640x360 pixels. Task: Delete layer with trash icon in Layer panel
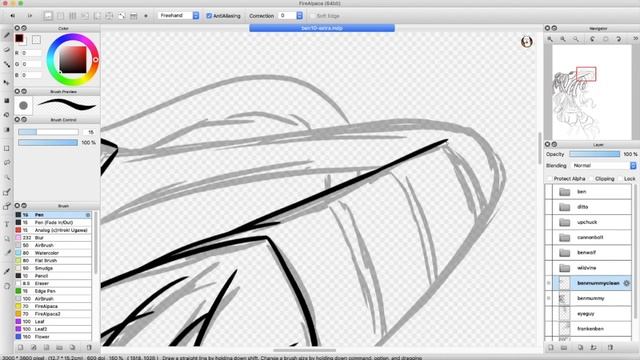pos(610,347)
